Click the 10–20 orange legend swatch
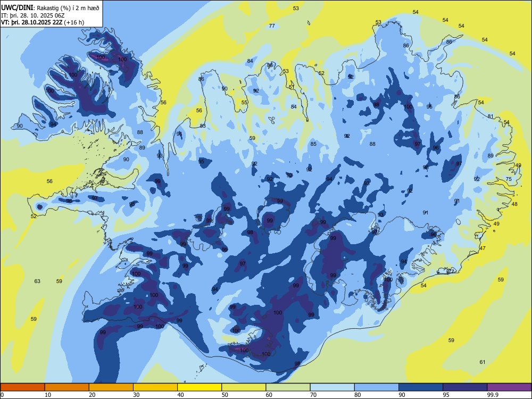This screenshot has width=532, height=399. coord(67,387)
